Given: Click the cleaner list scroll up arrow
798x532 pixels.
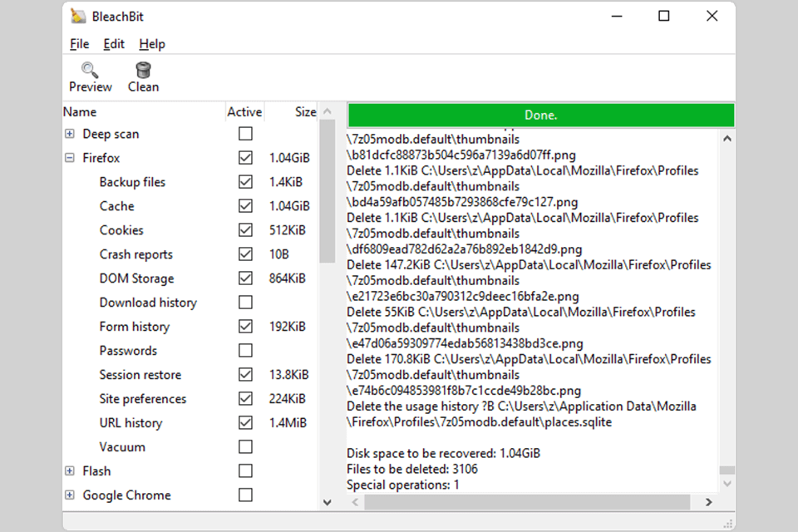Looking at the screenshot, I should tap(328, 111).
